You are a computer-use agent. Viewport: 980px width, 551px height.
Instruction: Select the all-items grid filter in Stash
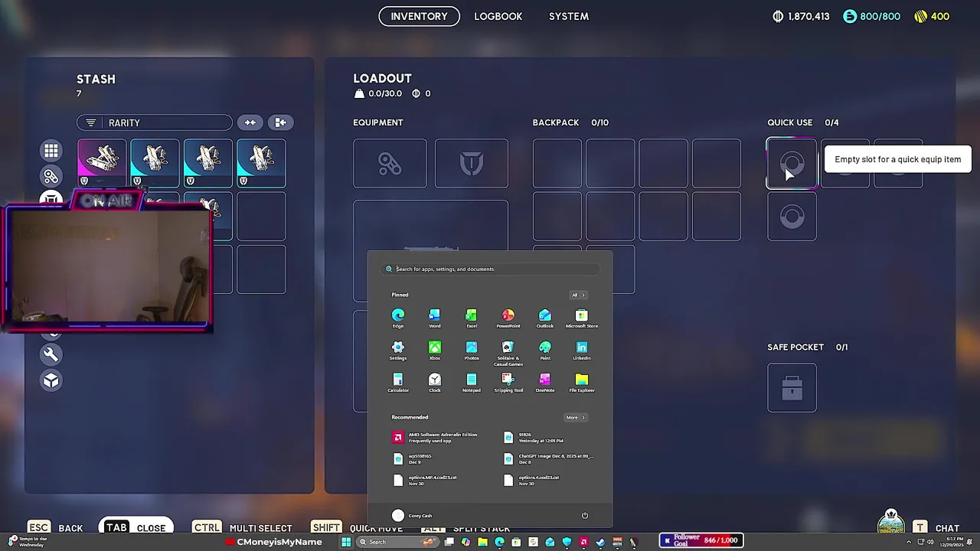click(51, 151)
